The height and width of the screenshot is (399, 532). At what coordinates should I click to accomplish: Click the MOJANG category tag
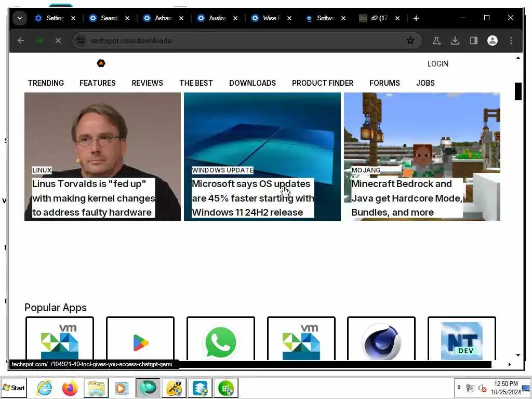pos(366,170)
